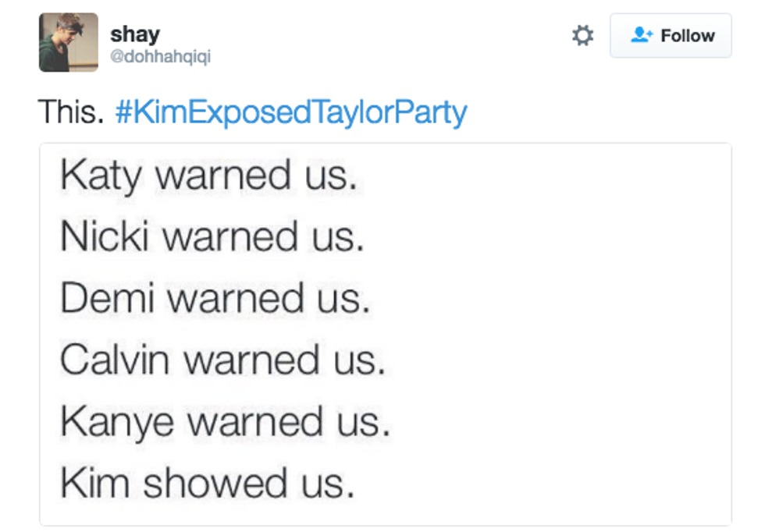Click the "Katy warned us." line
765x532 pixels.
[208, 176]
